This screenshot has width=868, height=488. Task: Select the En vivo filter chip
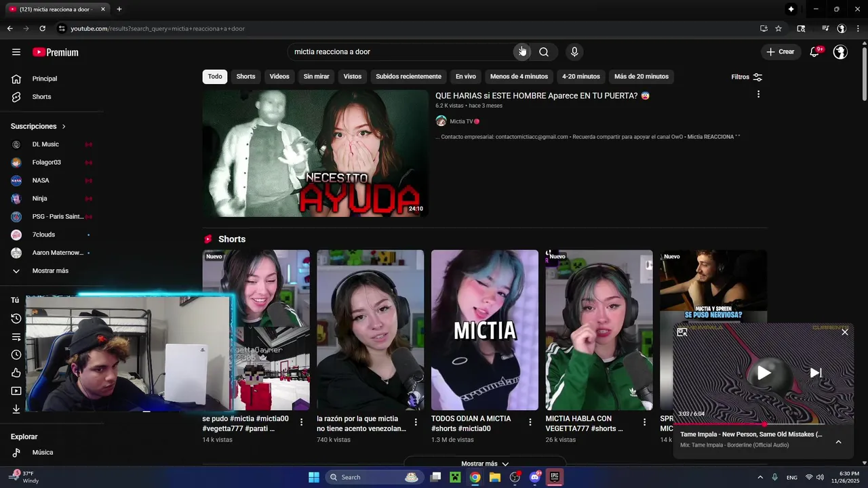coord(466,77)
